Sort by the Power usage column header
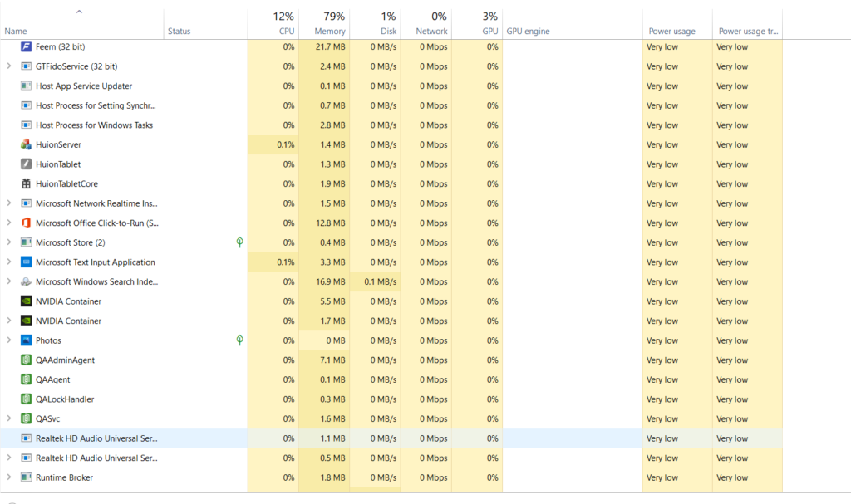The height and width of the screenshot is (504, 851). click(x=671, y=31)
